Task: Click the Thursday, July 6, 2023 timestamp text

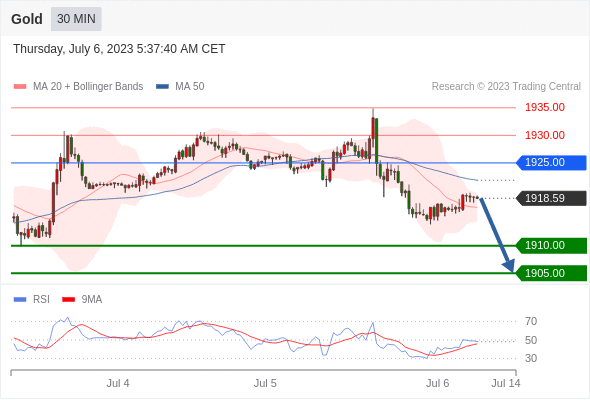Action: [119, 49]
